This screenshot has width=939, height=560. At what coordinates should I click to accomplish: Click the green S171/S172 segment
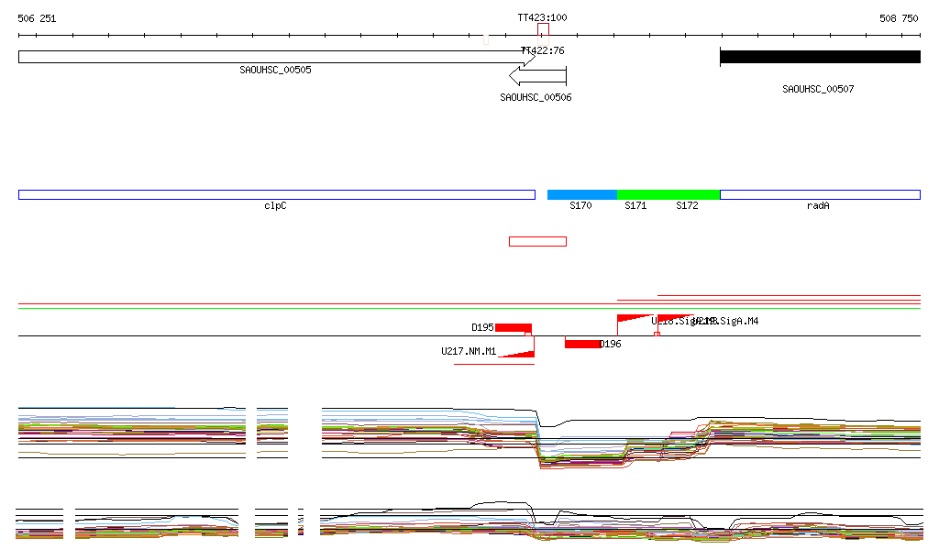[x=668, y=194]
